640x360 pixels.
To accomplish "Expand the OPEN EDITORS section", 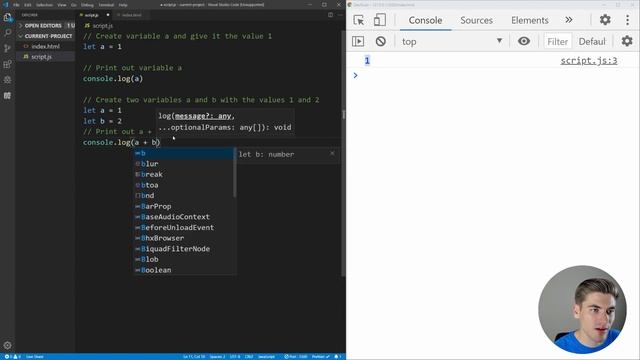I will pos(45,25).
